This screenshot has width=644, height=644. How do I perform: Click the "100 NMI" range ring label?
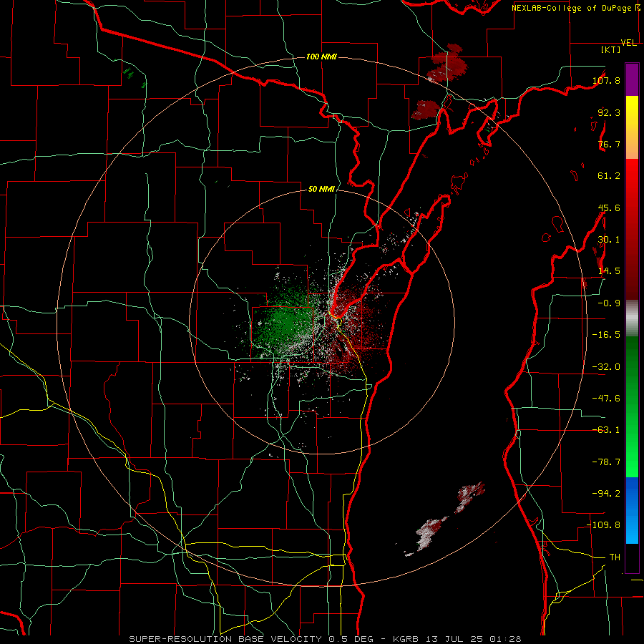tap(321, 57)
